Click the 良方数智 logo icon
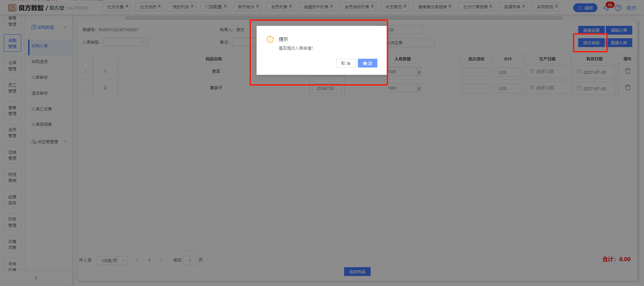Image resolution: width=644 pixels, height=286 pixels. (12, 8)
